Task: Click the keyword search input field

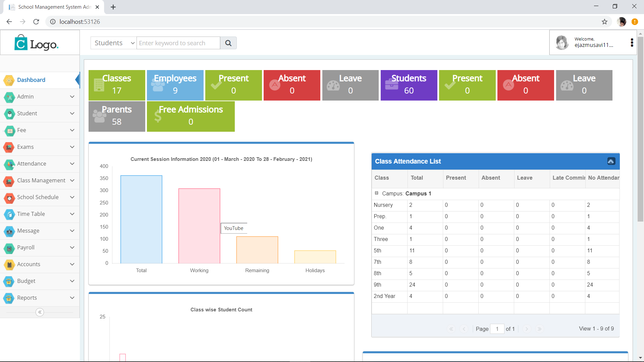Action: coord(178,43)
